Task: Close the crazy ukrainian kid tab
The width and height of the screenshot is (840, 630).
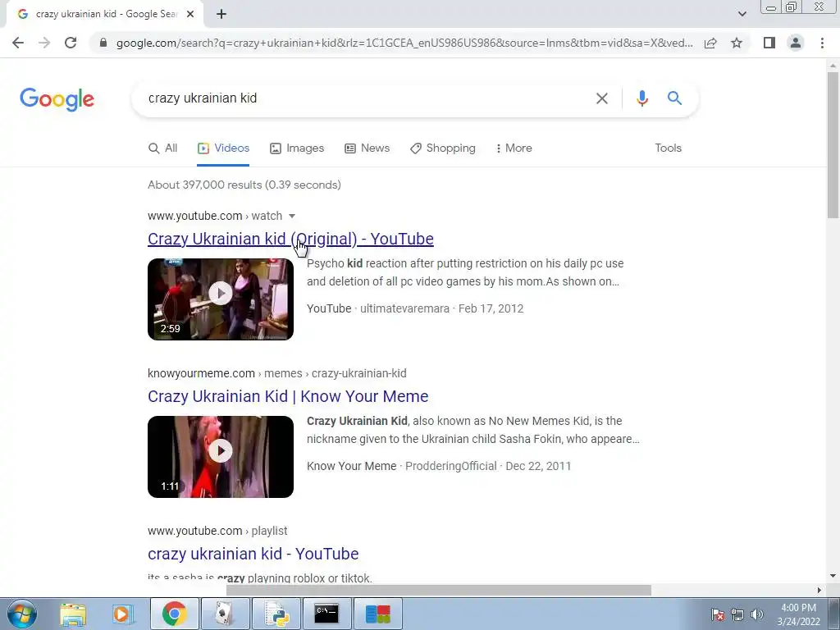Action: click(x=190, y=14)
